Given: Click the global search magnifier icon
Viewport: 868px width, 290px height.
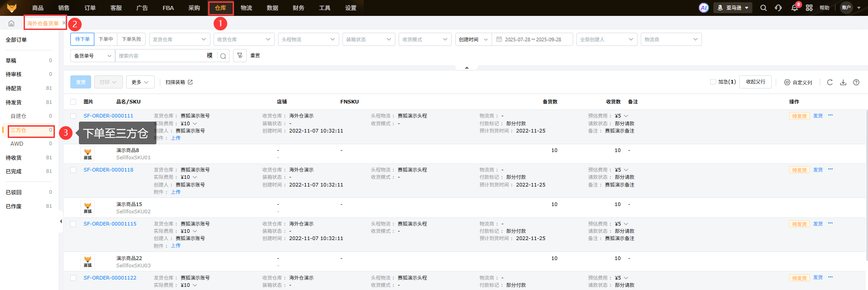Looking at the screenshot, I should coord(764,8).
